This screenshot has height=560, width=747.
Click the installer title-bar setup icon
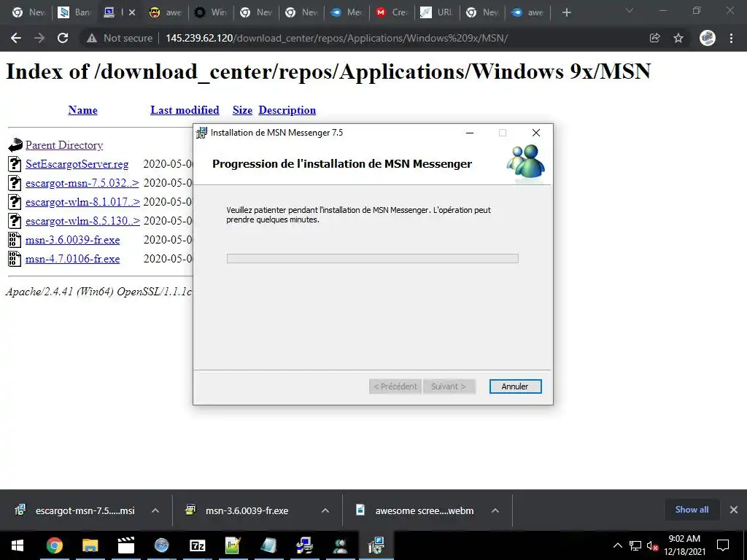point(201,133)
